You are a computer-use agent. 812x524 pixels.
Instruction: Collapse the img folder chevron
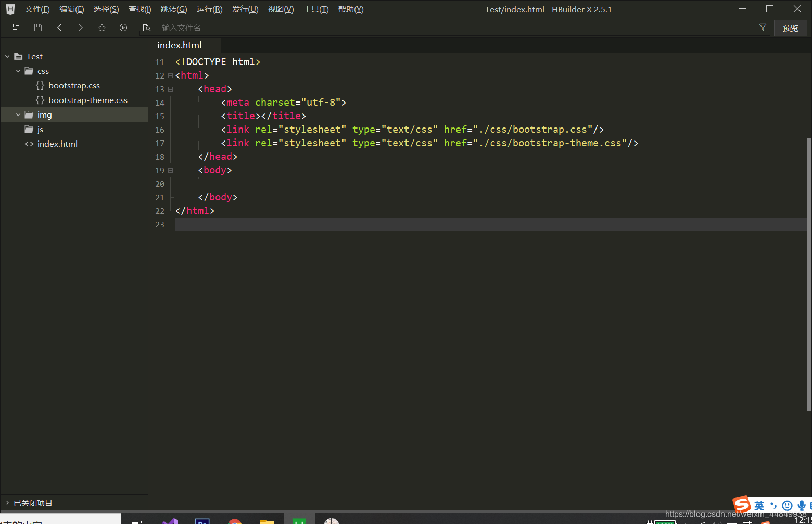tap(18, 114)
